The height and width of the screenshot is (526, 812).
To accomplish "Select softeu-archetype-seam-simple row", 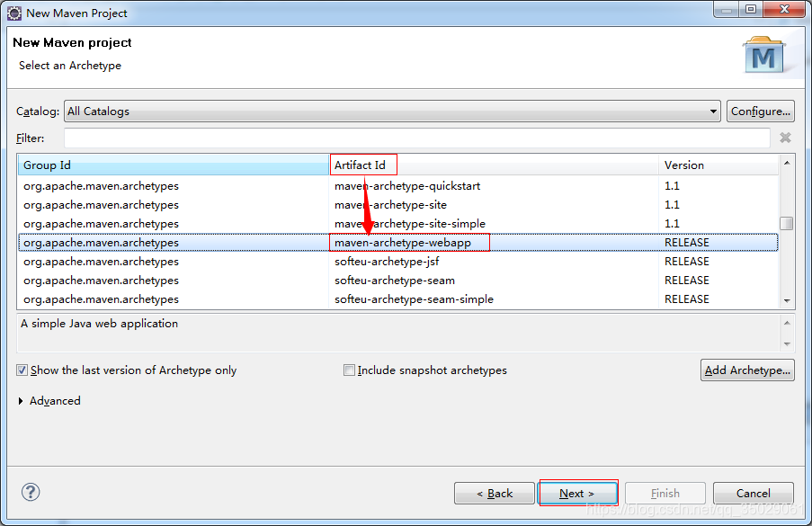I will (397, 299).
